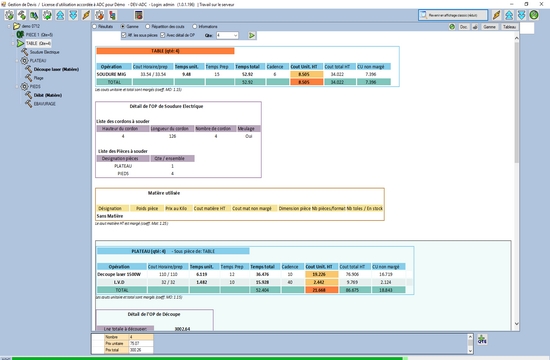Click the green arrow icon of TABLE
Image resolution: width=550 pixels, height=360 pixels.
20,43
